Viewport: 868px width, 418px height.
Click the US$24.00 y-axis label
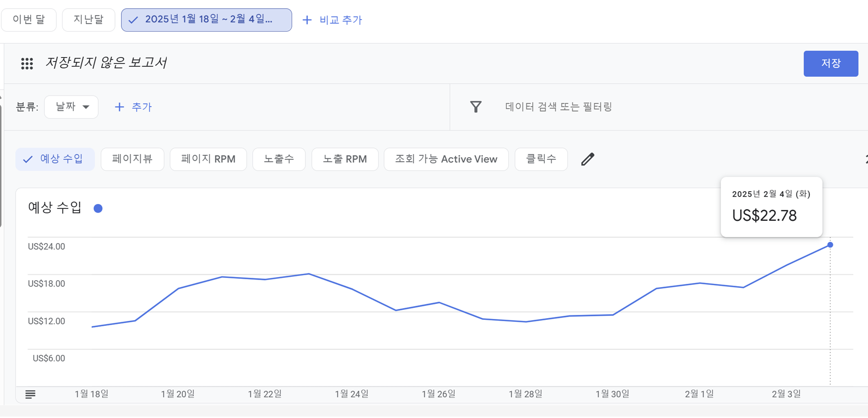click(47, 246)
